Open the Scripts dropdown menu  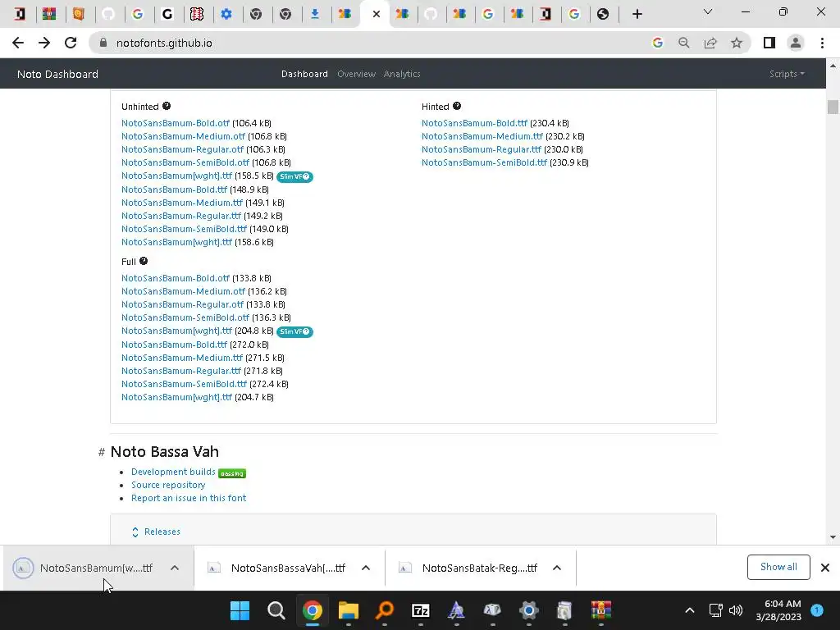pos(787,74)
